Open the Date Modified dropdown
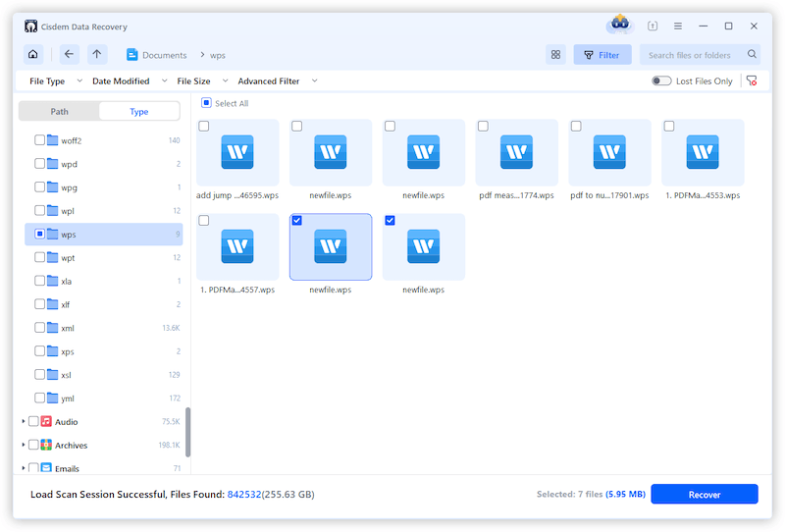Image resolution: width=785 pixels, height=532 pixels. pyautogui.click(x=130, y=81)
